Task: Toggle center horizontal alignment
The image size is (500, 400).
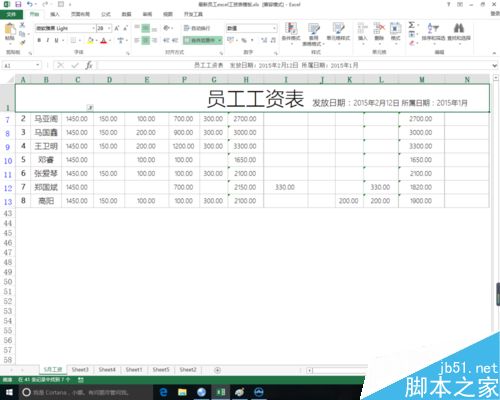Action: click(146, 40)
